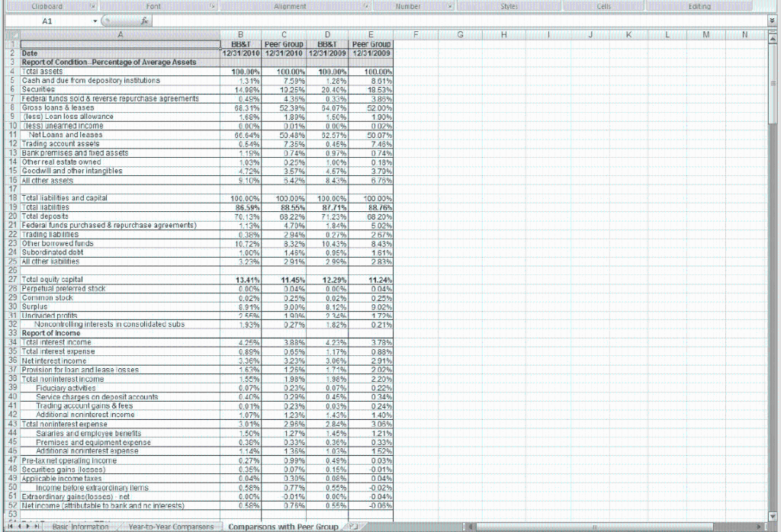Switch to the Basic Information sheet tab
This screenshot has width=781, height=532.
click(79, 526)
